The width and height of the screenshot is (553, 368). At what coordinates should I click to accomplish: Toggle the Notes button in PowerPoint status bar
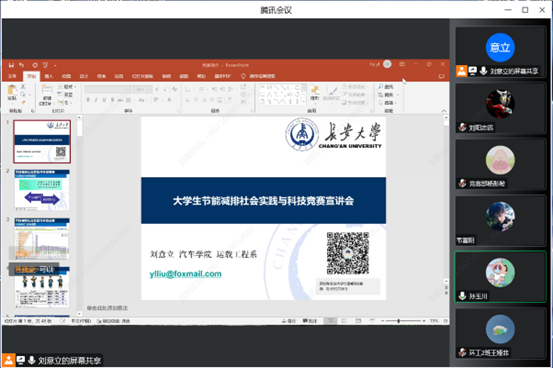point(289,321)
